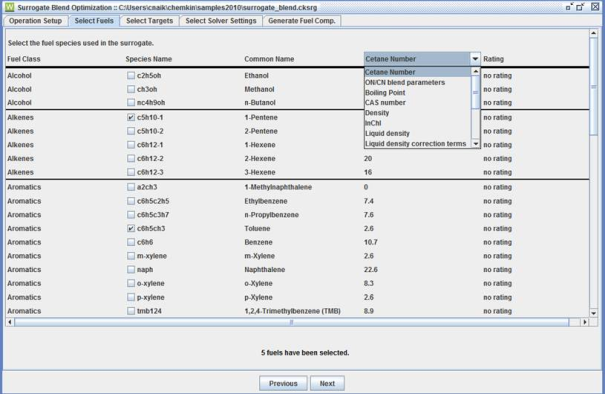Click the vertical scrollbar's down arrow
The image size is (605, 394).
[593, 313]
